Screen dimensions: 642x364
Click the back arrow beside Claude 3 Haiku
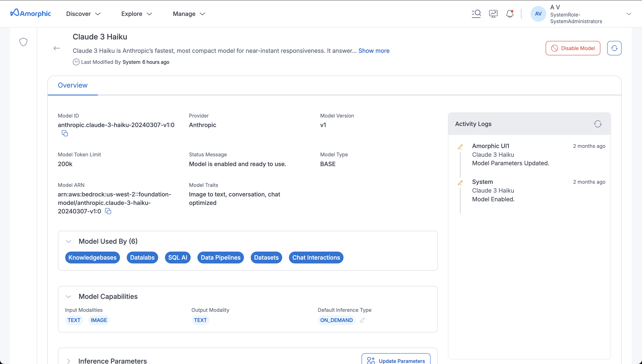click(57, 48)
